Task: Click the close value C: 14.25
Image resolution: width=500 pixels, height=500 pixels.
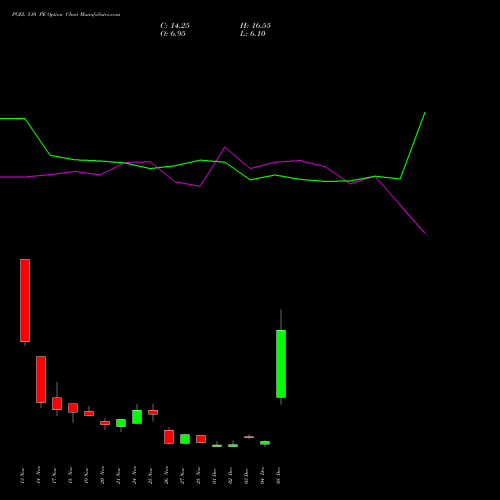Action: (x=175, y=26)
